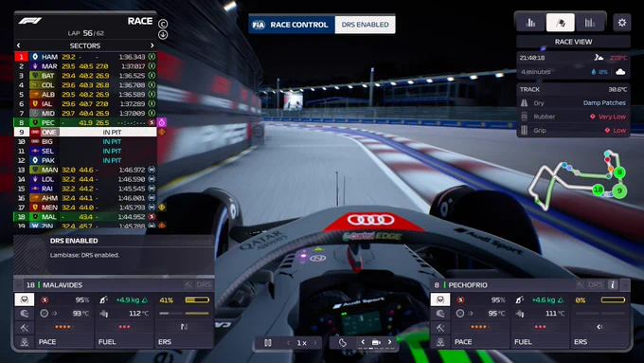Select driver MAL in position 18
The width and height of the screenshot is (644, 363).
pos(85,217)
